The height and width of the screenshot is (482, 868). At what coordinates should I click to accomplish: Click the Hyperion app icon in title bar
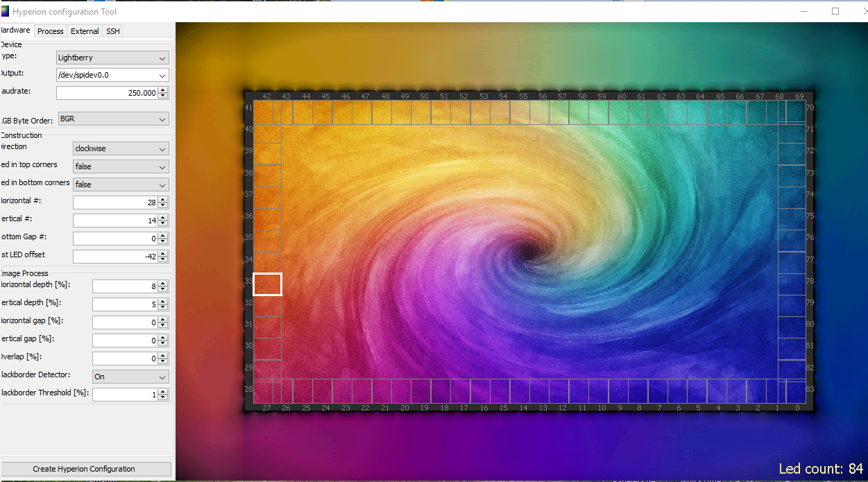(x=6, y=11)
